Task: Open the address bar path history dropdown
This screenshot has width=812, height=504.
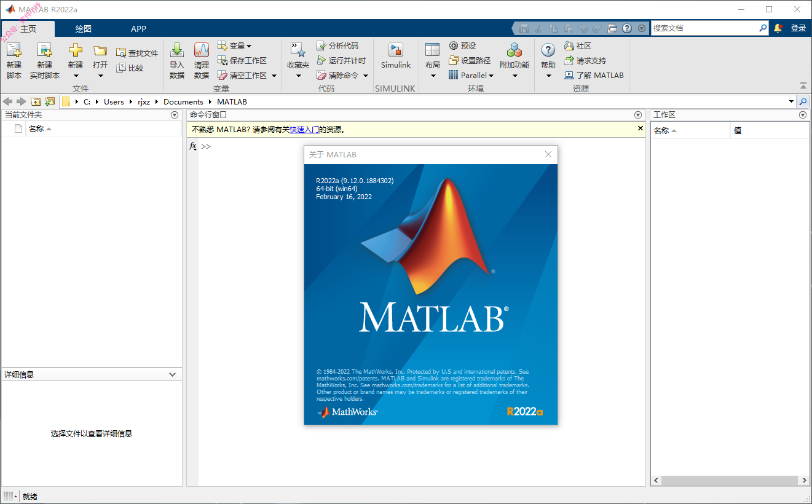Action: click(x=791, y=101)
